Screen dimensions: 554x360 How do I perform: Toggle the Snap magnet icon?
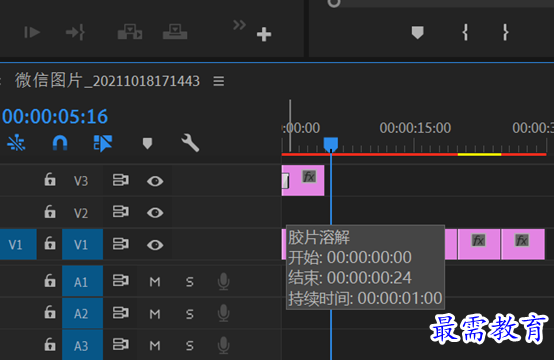60,143
